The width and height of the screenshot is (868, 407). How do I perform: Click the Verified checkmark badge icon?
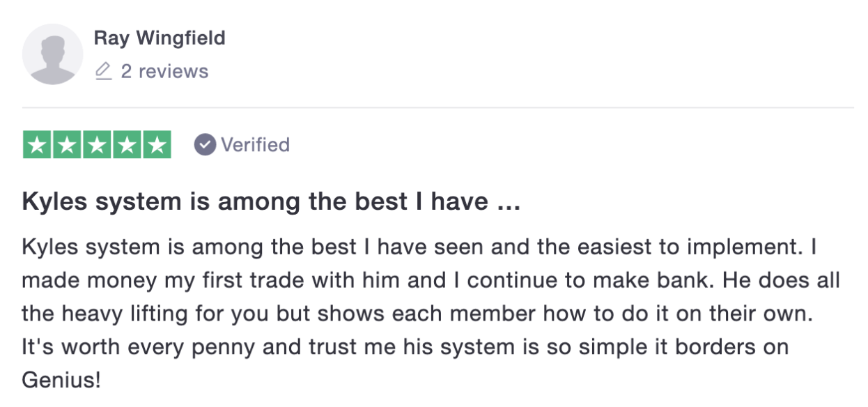(x=204, y=145)
